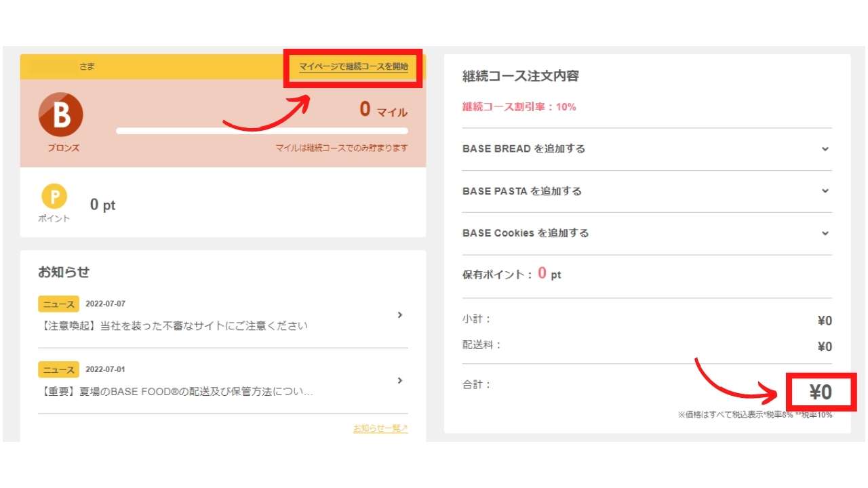Open the 2022-07-01 重要 news item

(223, 381)
